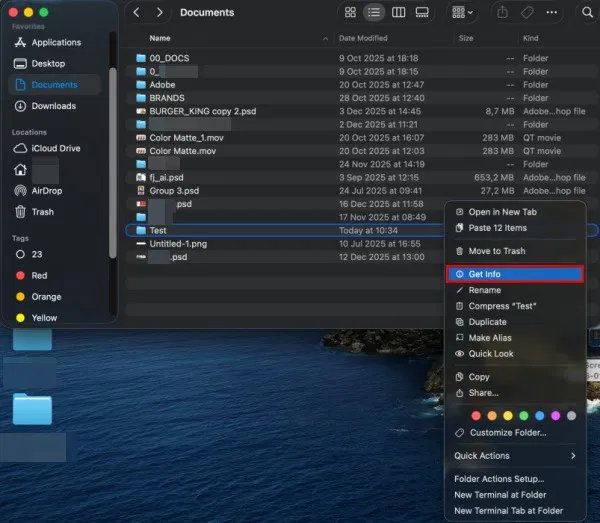Expand the Quick Actions submenu
600x523 pixels.
point(515,456)
